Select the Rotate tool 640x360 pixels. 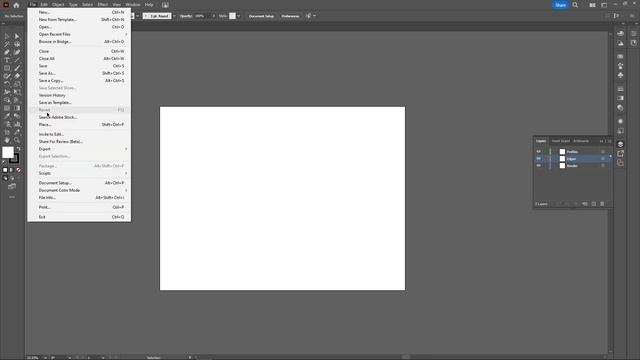coord(7,84)
